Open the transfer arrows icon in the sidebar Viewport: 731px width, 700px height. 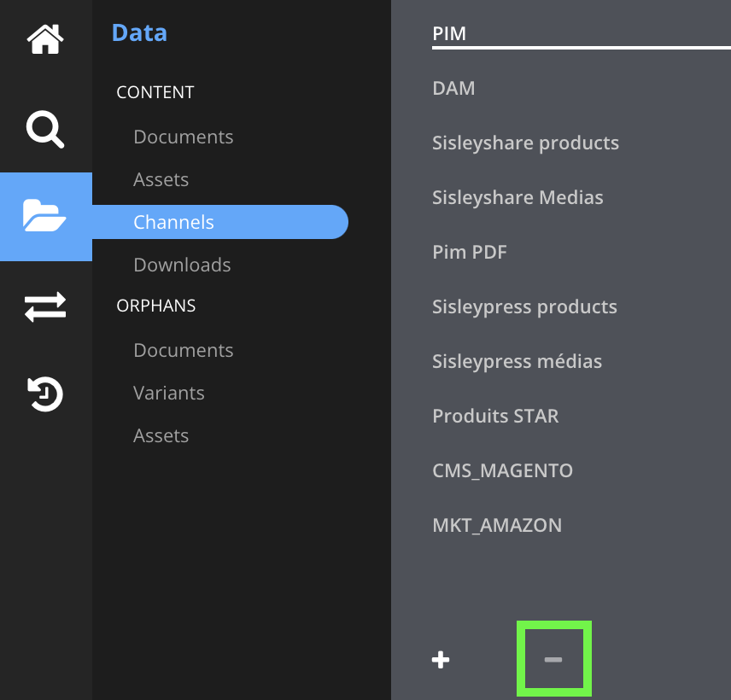coord(45,306)
